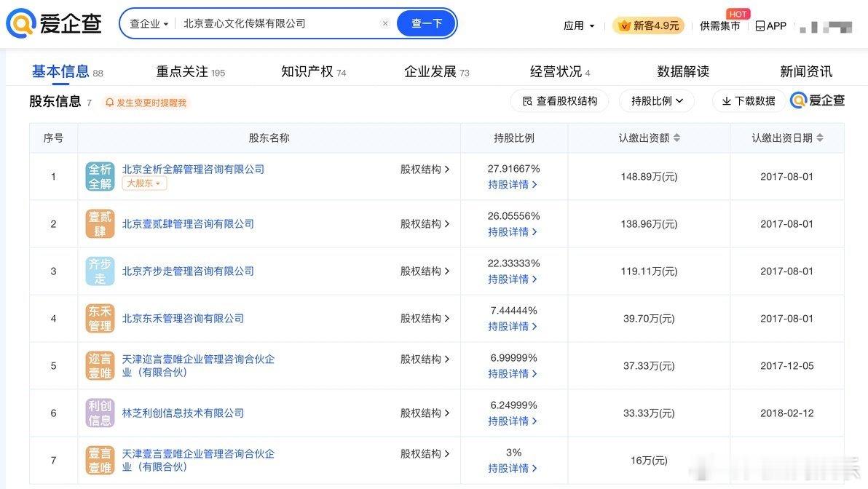Open 股权结构 for 天津迩言壹唯 row
Screen dimensions: 868x489
click(425, 359)
